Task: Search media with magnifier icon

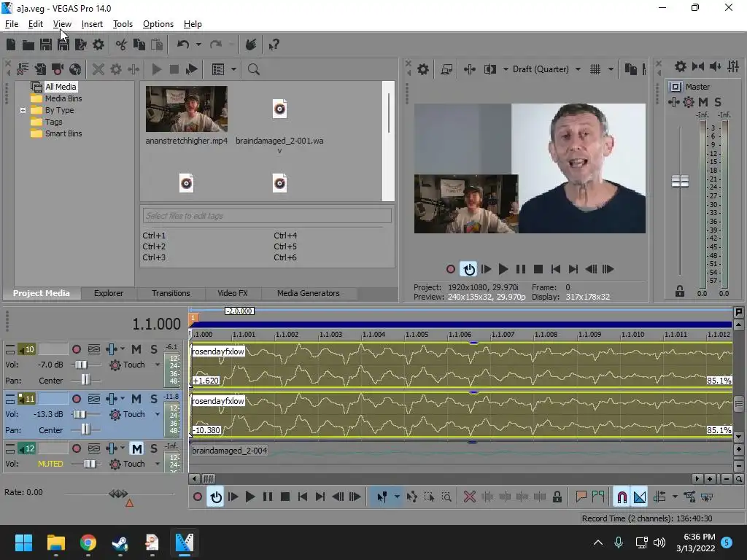Action: coord(253,69)
